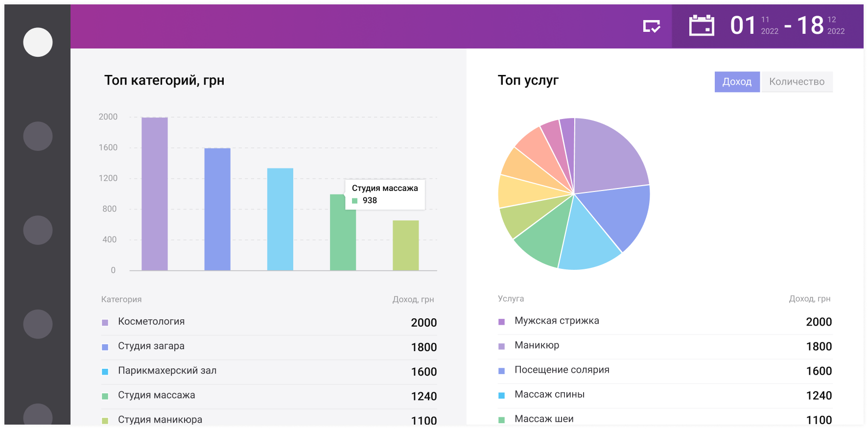Select the Парикмахерский зал category row
868x429 pixels.
tap(268, 371)
